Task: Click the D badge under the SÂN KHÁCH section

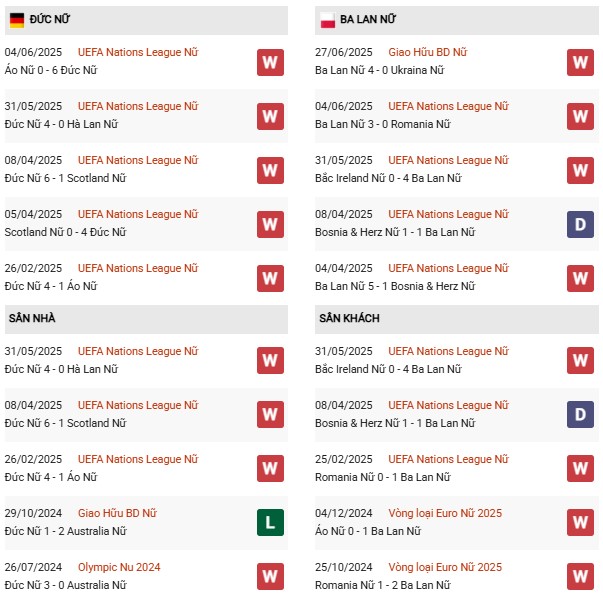Action: (580, 415)
